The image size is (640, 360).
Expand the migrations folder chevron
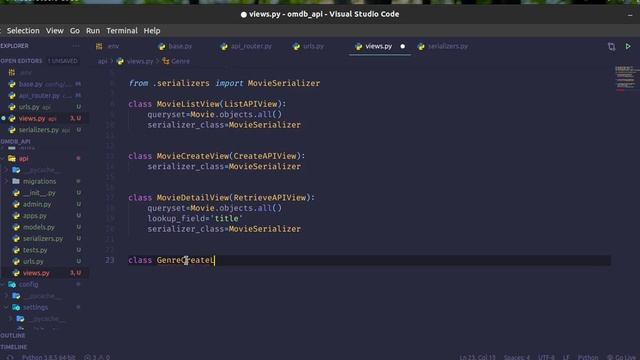[6, 181]
